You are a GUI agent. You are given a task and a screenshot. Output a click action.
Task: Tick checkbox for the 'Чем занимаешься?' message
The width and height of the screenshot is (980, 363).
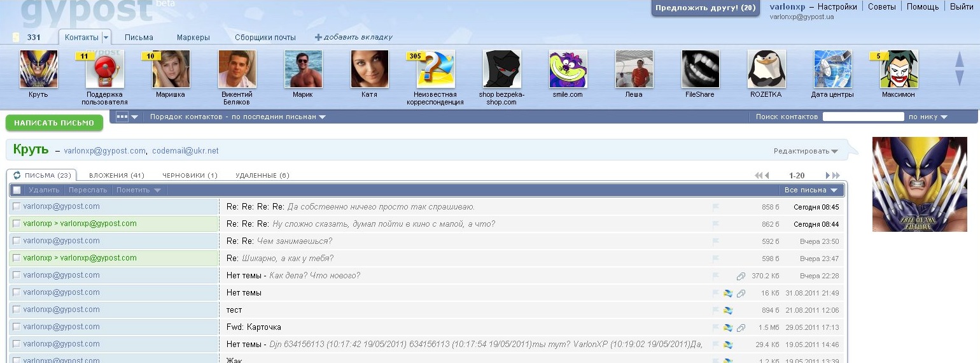tap(17, 241)
